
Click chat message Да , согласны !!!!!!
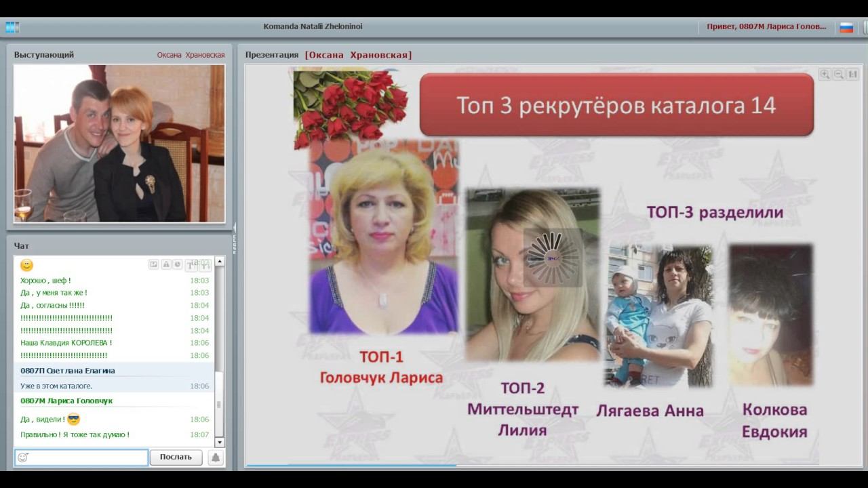coord(52,306)
